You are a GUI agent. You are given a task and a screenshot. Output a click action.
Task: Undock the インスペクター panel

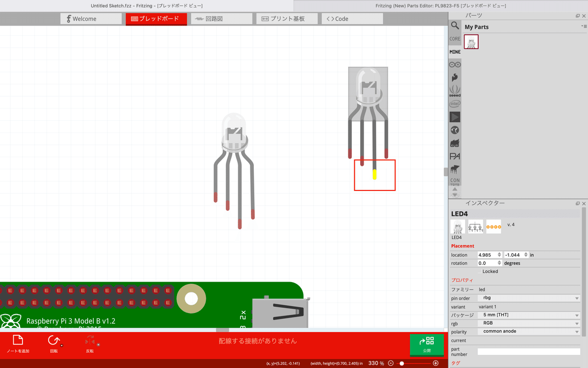578,203
